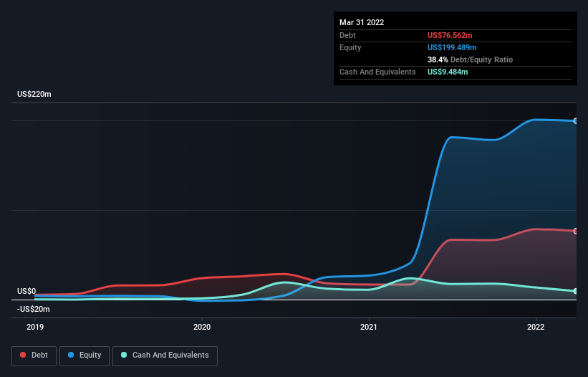Click the 2020 x-axis label
Screen dimensions: 588x377
click(202, 327)
